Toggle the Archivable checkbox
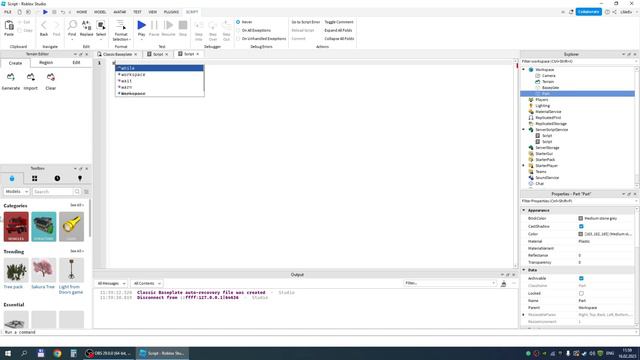The width and height of the screenshot is (640, 360). point(581,278)
